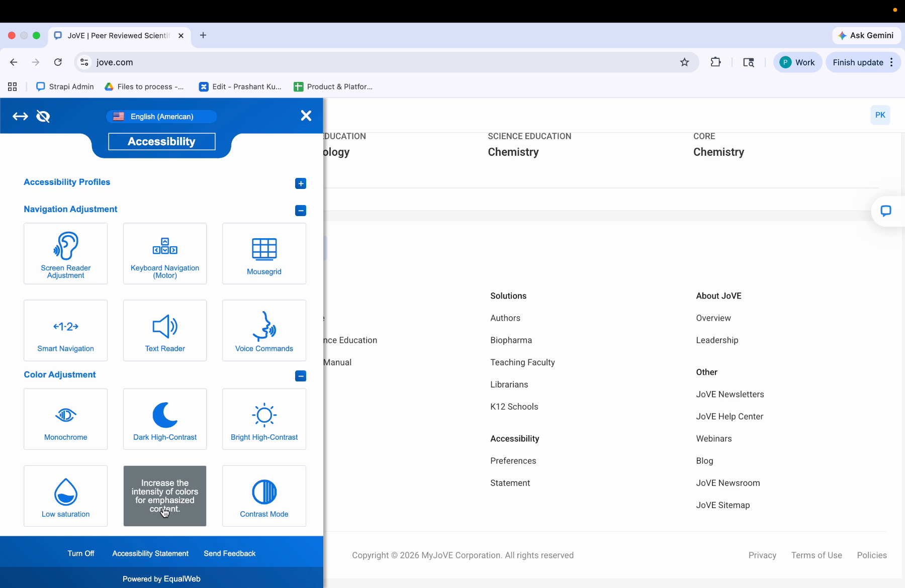Toggle Screen Reader Adjustment option

65,254
